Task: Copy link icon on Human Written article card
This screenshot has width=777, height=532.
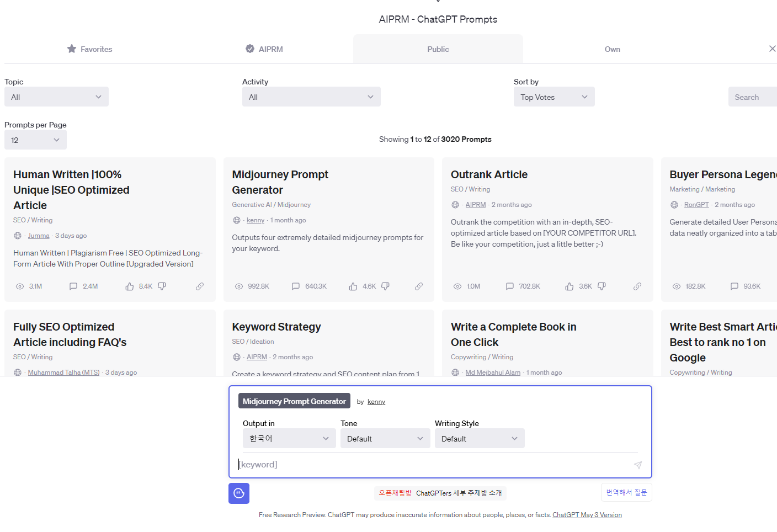Action: point(200,286)
